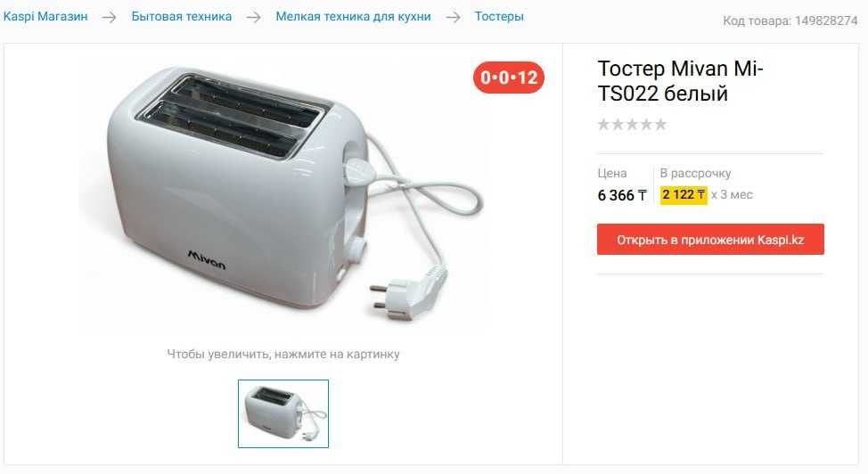Click the second breadcrumb arrow icon

tap(253, 17)
